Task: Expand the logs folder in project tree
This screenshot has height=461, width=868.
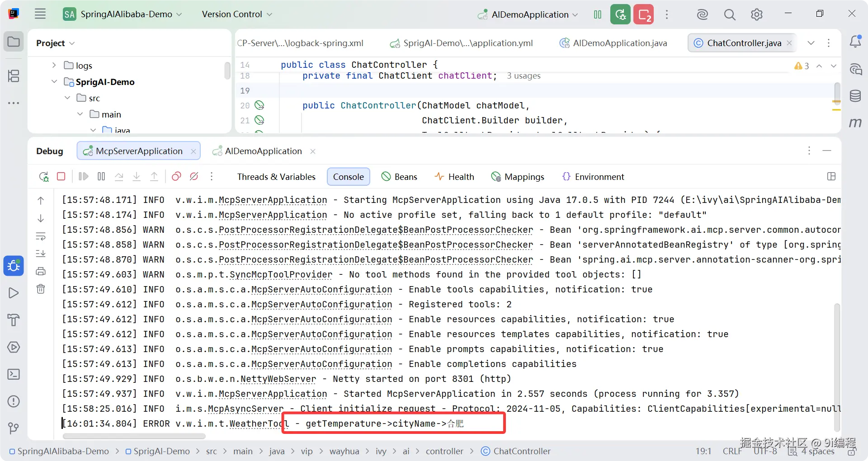Action: coord(54,65)
